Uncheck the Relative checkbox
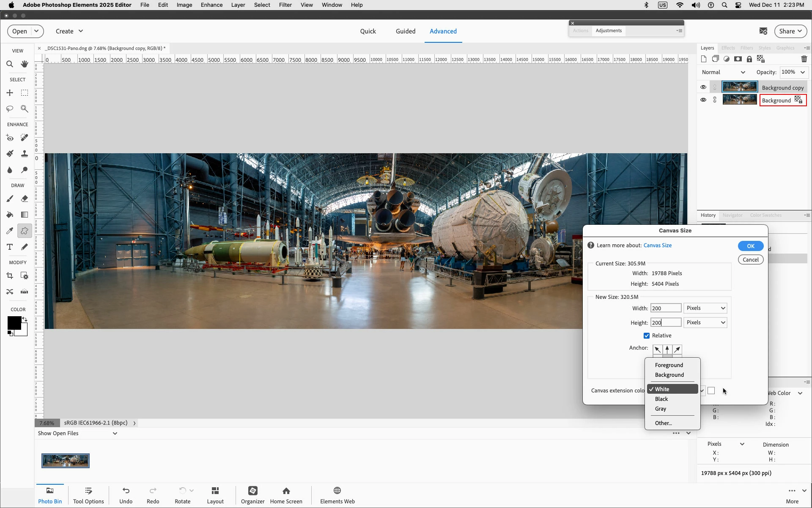Screen dimensions: 812x508 coord(646,336)
